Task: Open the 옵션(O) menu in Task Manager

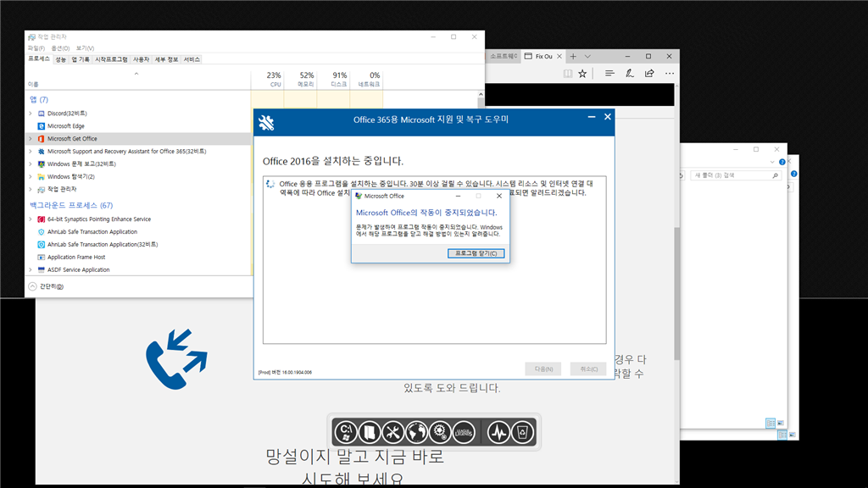Action: [x=60, y=48]
